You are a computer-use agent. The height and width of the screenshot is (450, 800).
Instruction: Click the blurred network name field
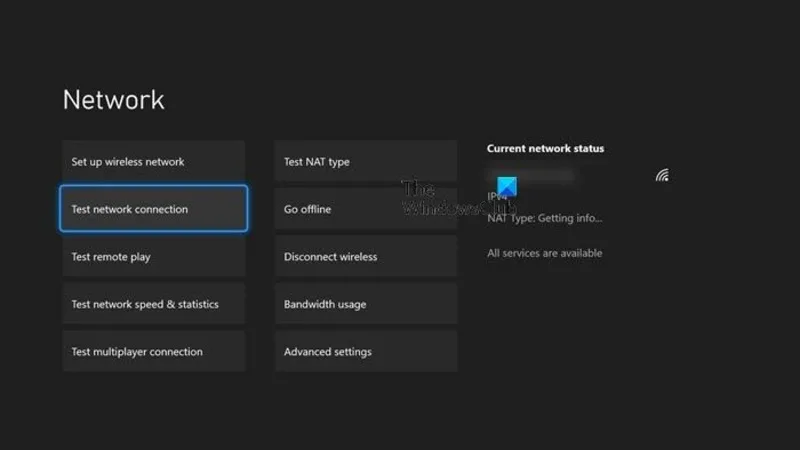point(531,176)
